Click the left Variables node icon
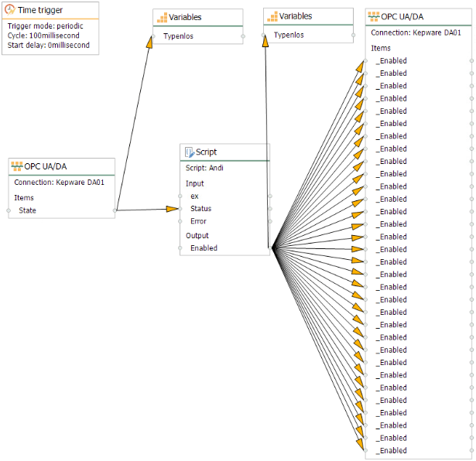The width and height of the screenshot is (476, 461). point(162,17)
